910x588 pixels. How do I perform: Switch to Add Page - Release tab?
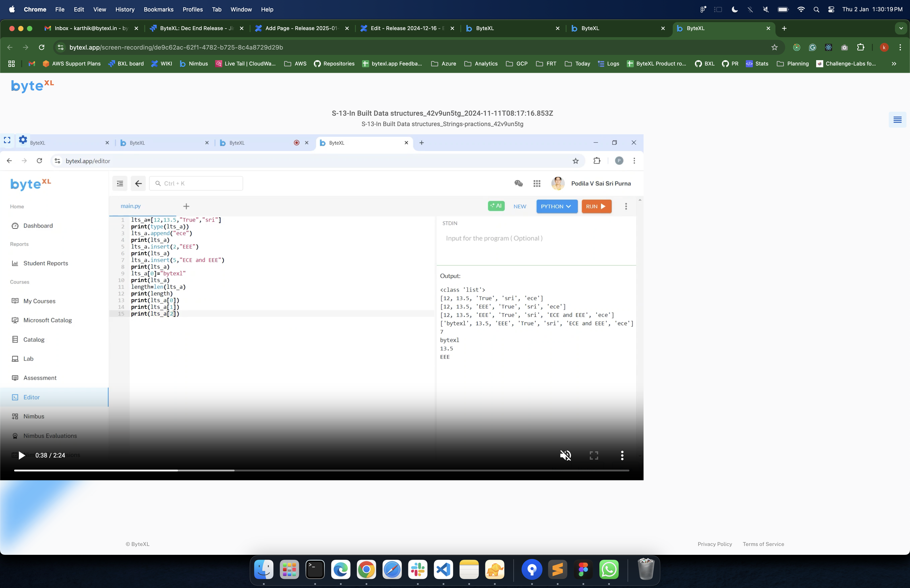[302, 28]
